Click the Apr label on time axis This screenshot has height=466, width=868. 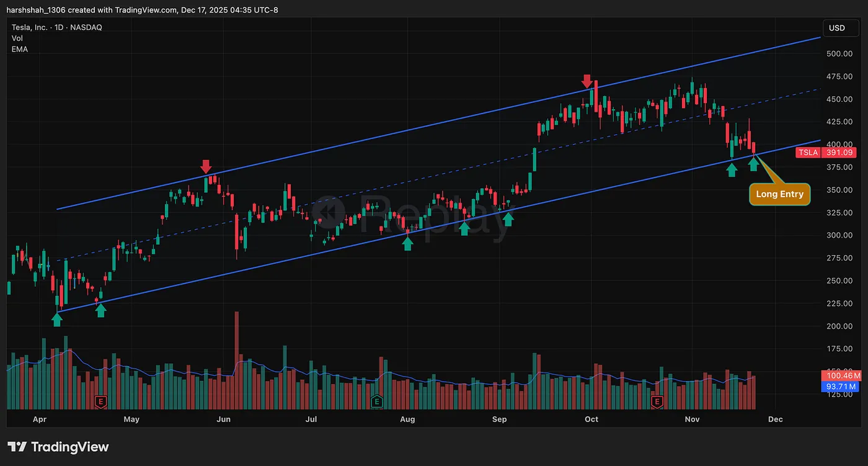39,419
